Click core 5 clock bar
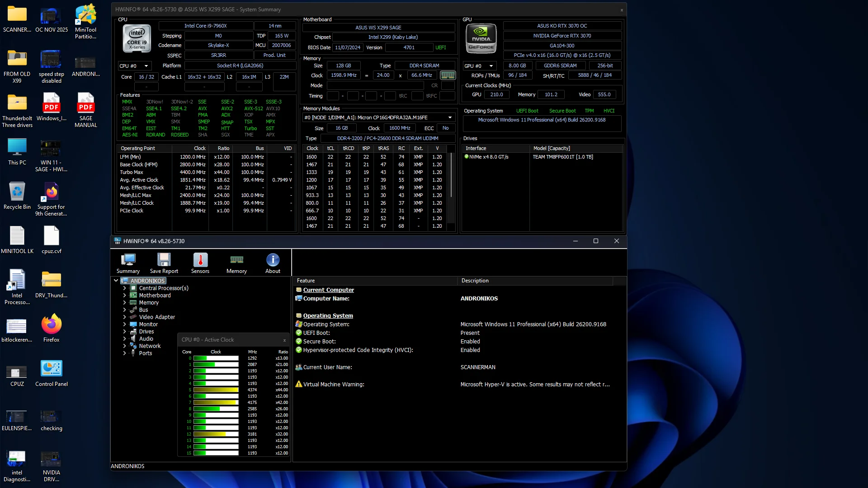This screenshot has width=868, height=488. [216, 389]
